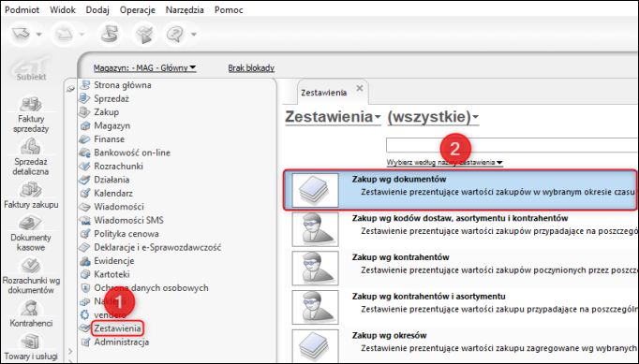Open the Zestawienia heading dropdown
This screenshot has width=639, height=364.
pos(333,117)
